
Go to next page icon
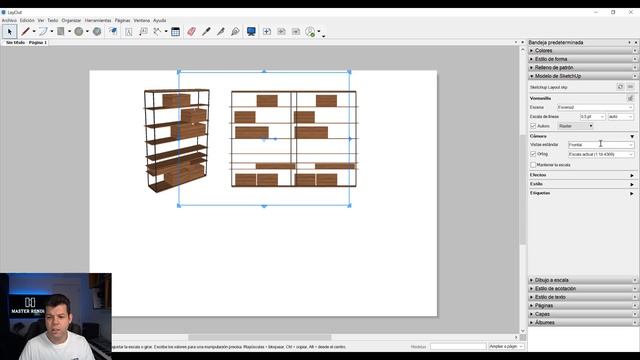pos(296,31)
